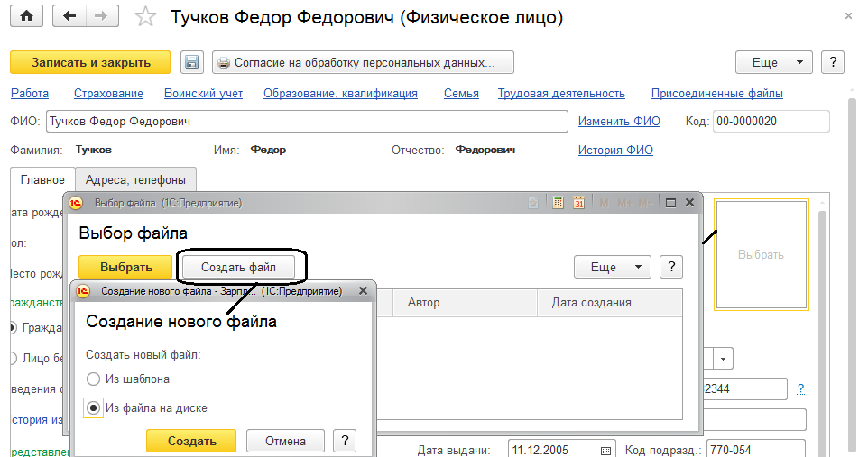Click Отмена in new file dialog
868x457 pixels.
[x=285, y=441]
